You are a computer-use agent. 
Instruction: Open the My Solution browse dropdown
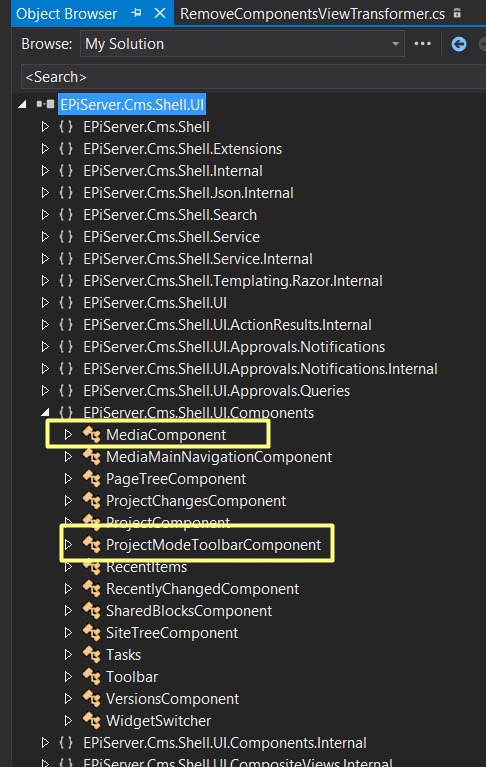point(242,44)
